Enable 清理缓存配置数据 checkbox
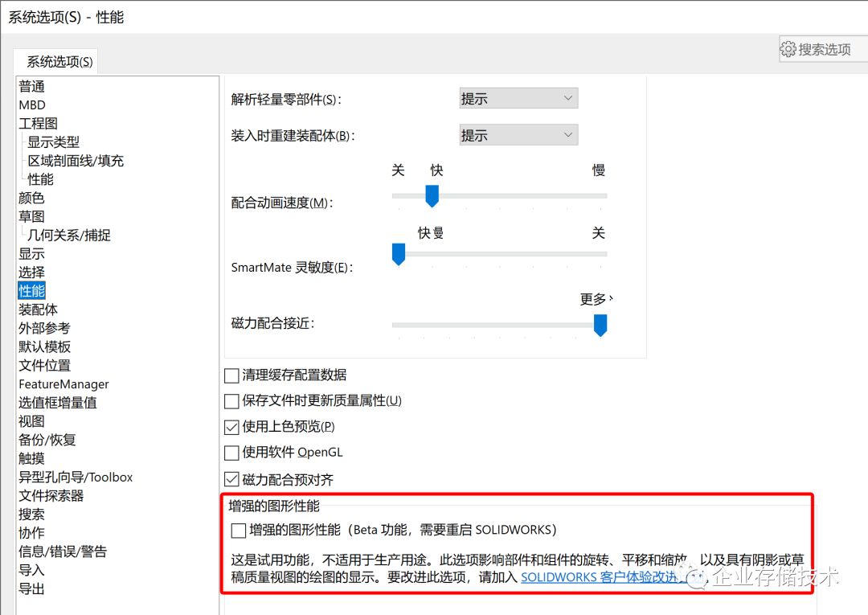 (231, 375)
